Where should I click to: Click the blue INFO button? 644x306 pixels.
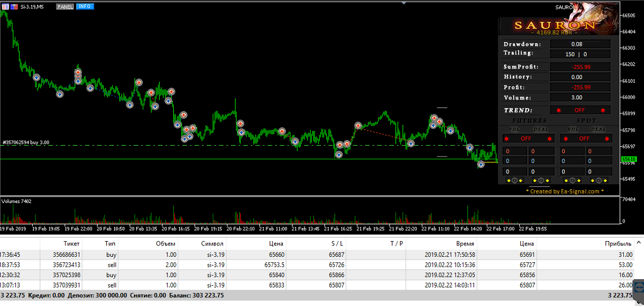84,7
